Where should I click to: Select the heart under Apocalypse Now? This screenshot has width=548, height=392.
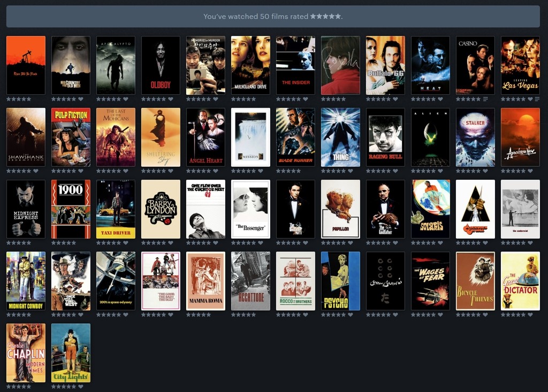coord(530,171)
